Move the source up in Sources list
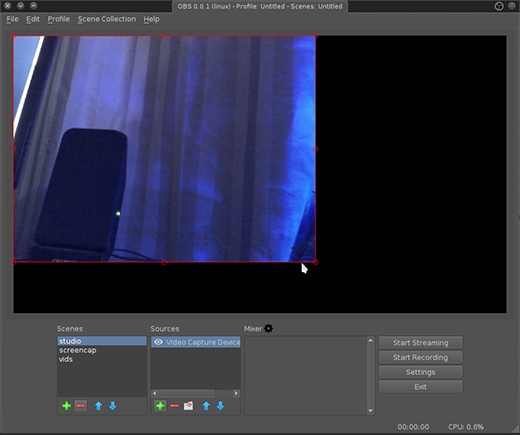Screen dimensions: 520x435 [x=206, y=406]
